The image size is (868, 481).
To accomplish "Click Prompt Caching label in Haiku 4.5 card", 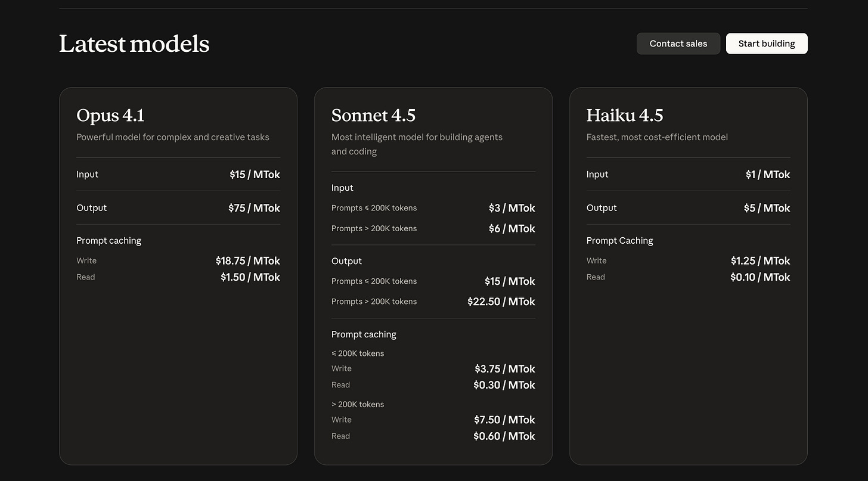I will coord(620,241).
